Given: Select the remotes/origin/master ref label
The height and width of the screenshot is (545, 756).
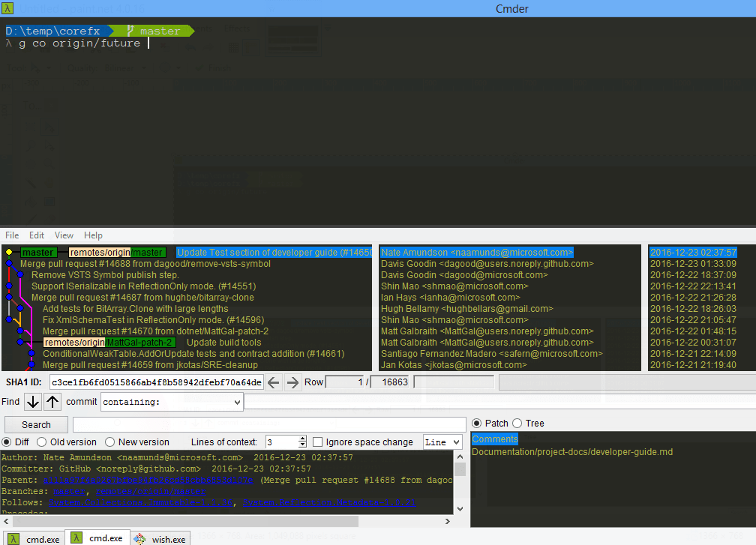Looking at the screenshot, I should pos(117,252).
